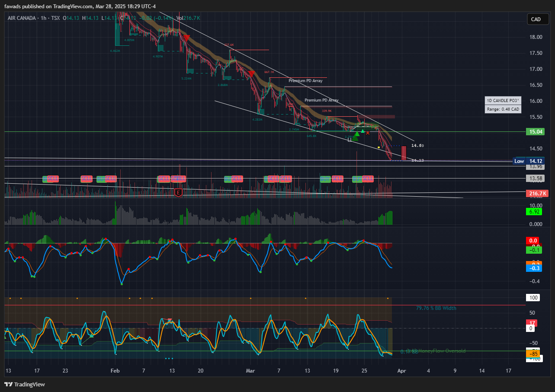Select the 16.50 price axis tick
Screen dimensions: 555x392
(x=536, y=85)
